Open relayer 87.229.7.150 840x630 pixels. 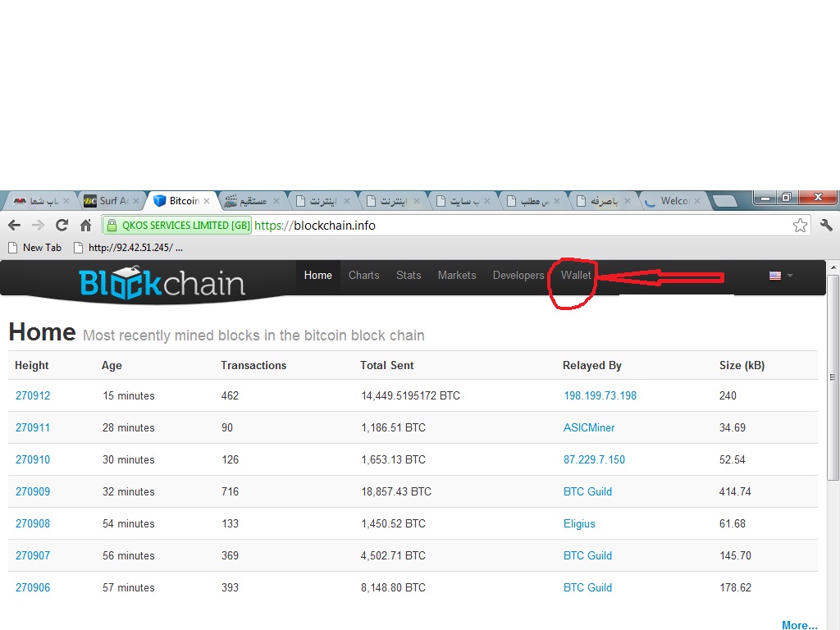pos(594,459)
